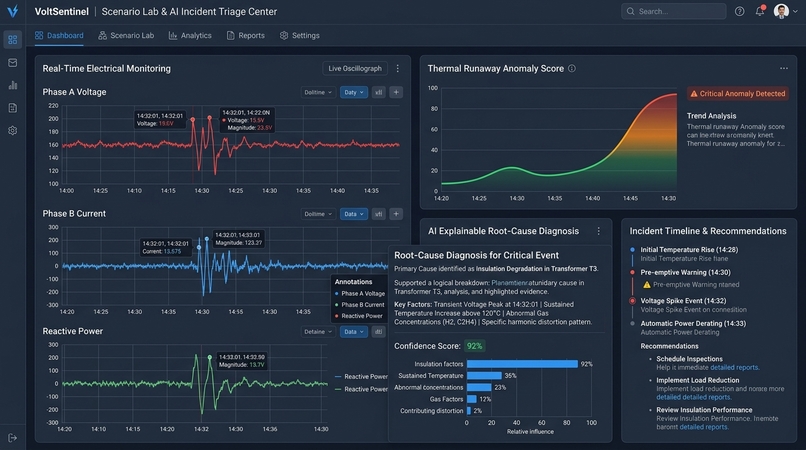The height and width of the screenshot is (450, 806).
Task: Open Phase B Current Data dropdown
Action: 354,214
